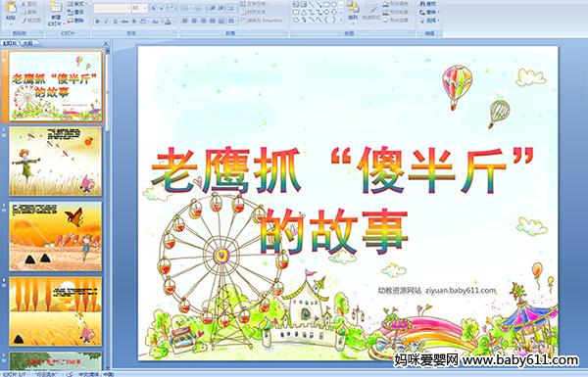
Task: Open the font name dropdown
Action: coord(112,8)
